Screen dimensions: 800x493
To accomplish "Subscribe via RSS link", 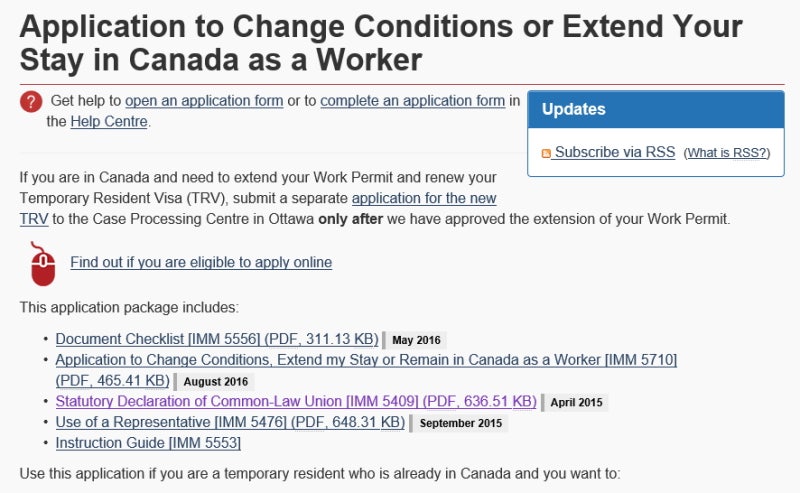I will pos(615,152).
